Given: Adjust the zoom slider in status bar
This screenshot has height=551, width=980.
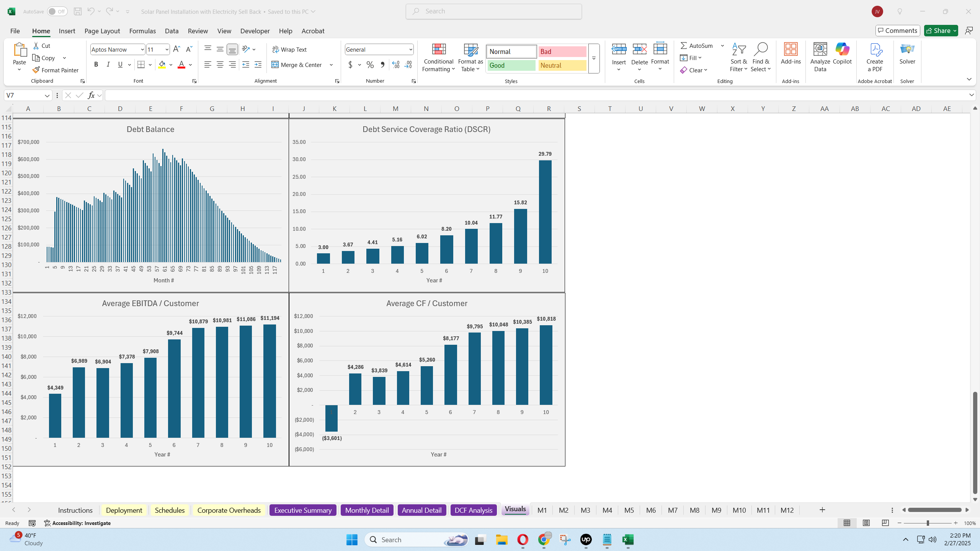Looking at the screenshot, I should click(x=927, y=523).
